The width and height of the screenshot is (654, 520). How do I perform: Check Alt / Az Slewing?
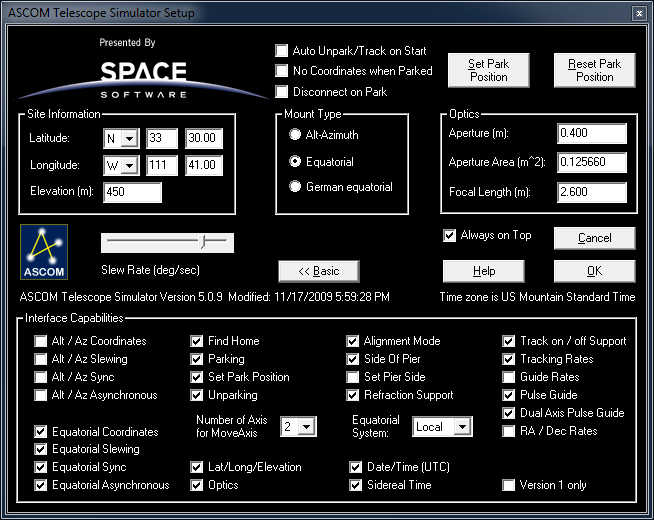pyautogui.click(x=40, y=359)
